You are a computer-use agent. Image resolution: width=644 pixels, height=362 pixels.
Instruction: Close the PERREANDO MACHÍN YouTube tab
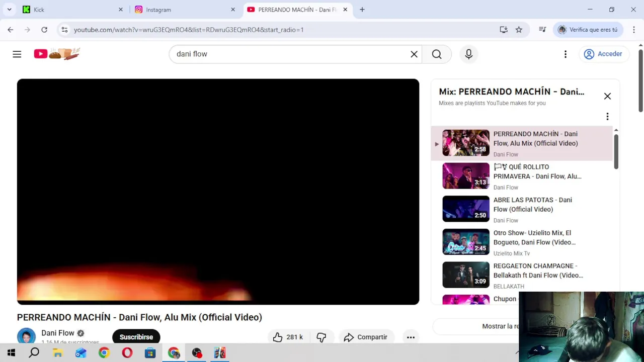[345, 10]
